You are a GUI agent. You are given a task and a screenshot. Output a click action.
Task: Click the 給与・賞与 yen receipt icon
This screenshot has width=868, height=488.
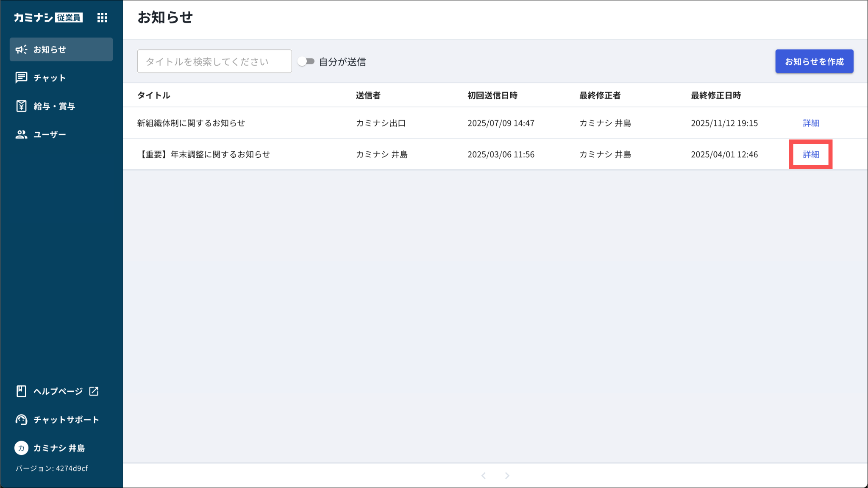[x=21, y=106]
